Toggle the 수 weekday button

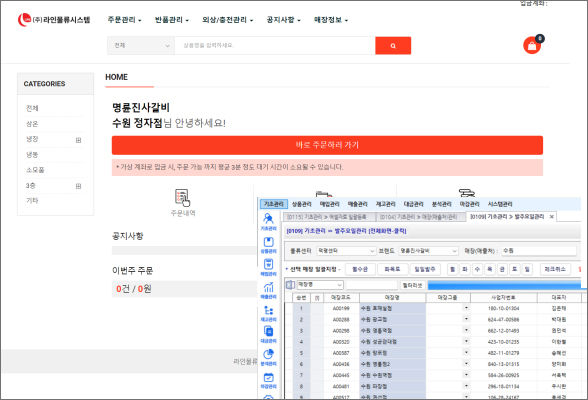tap(477, 269)
